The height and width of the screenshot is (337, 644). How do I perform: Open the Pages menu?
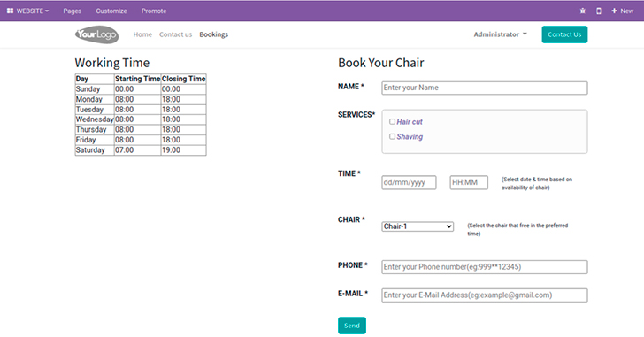(x=73, y=11)
